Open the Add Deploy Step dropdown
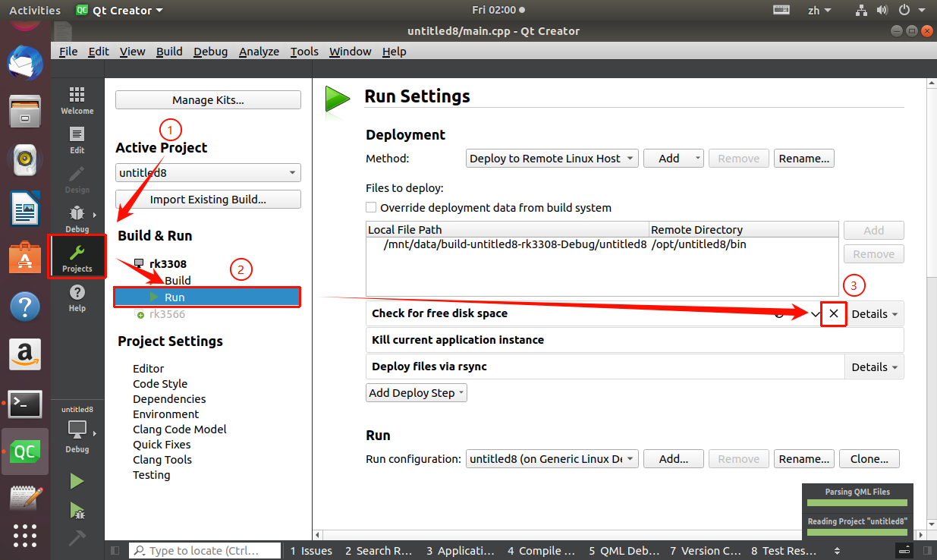 pos(416,393)
